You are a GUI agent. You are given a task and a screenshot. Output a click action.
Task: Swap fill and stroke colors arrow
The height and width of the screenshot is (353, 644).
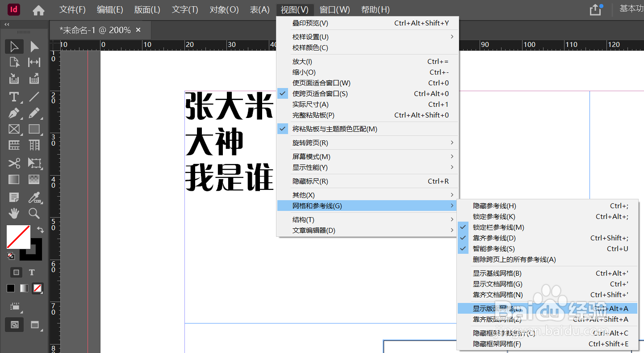point(40,230)
